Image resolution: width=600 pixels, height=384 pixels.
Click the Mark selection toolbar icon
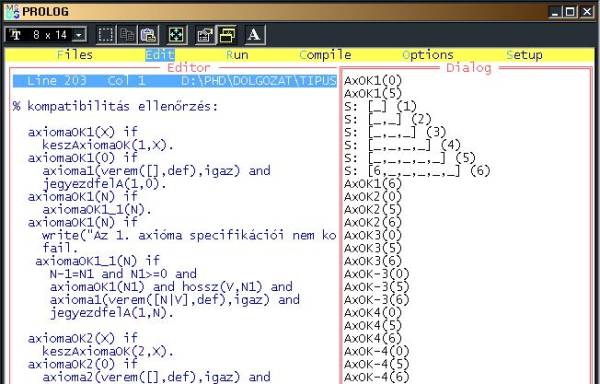click(x=106, y=35)
